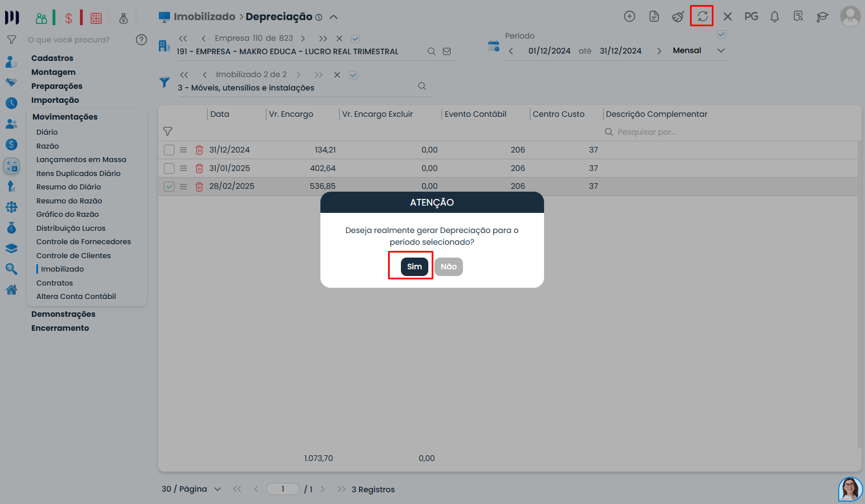This screenshot has width=865, height=504.
Task: Click the magnifier icon in left sidebar
Action: [11, 269]
